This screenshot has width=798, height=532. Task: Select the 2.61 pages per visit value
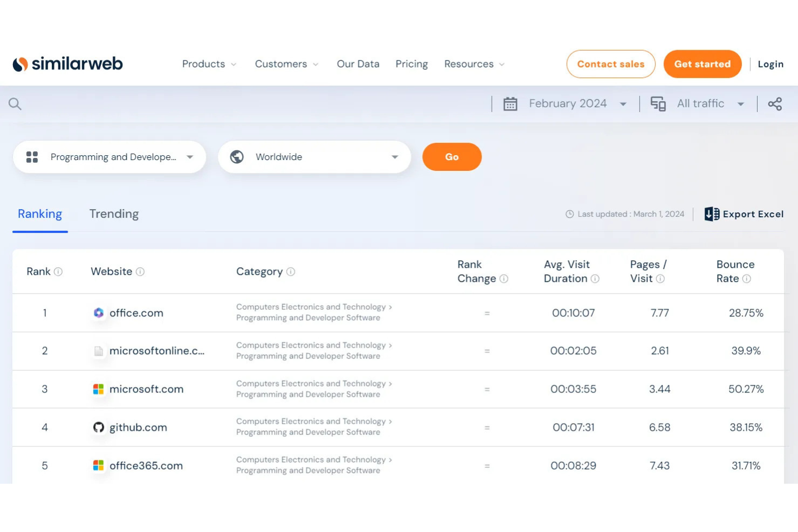point(659,351)
